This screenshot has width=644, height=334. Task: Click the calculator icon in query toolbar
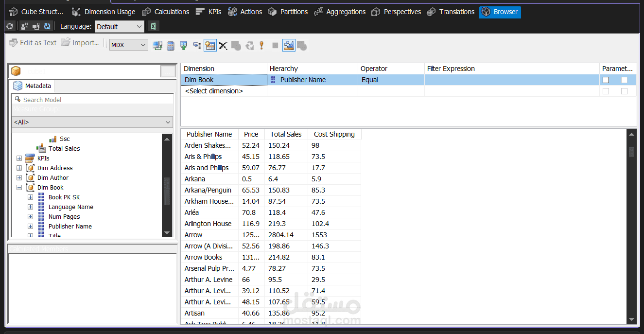[x=171, y=45]
